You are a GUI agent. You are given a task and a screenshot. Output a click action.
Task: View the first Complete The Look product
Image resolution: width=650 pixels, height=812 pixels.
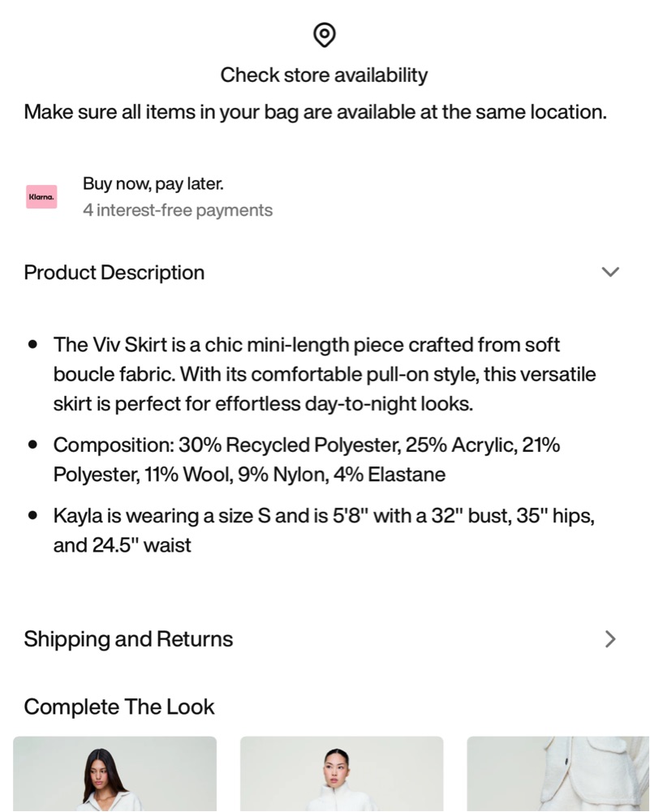click(x=115, y=774)
